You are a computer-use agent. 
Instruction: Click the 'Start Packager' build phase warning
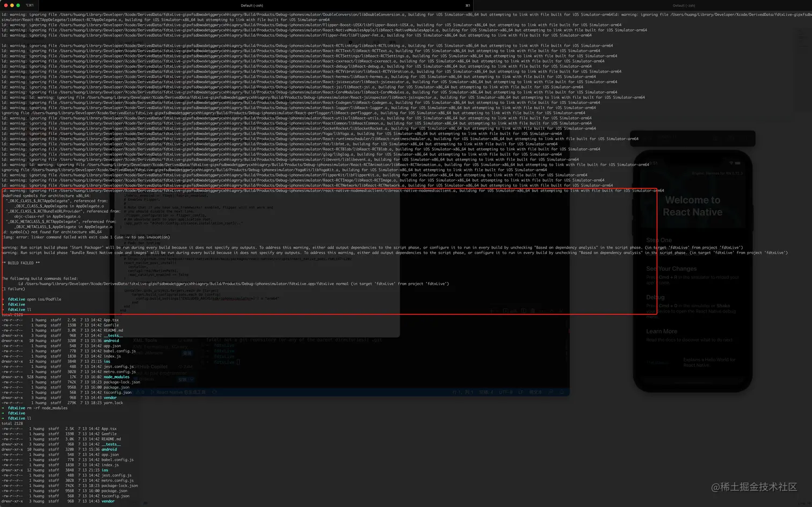tap(372, 248)
